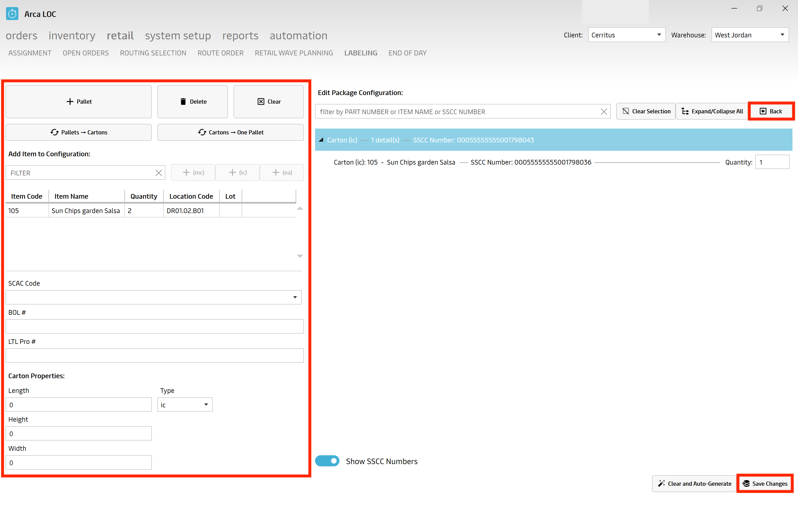Save Changes to package configuration

click(765, 484)
